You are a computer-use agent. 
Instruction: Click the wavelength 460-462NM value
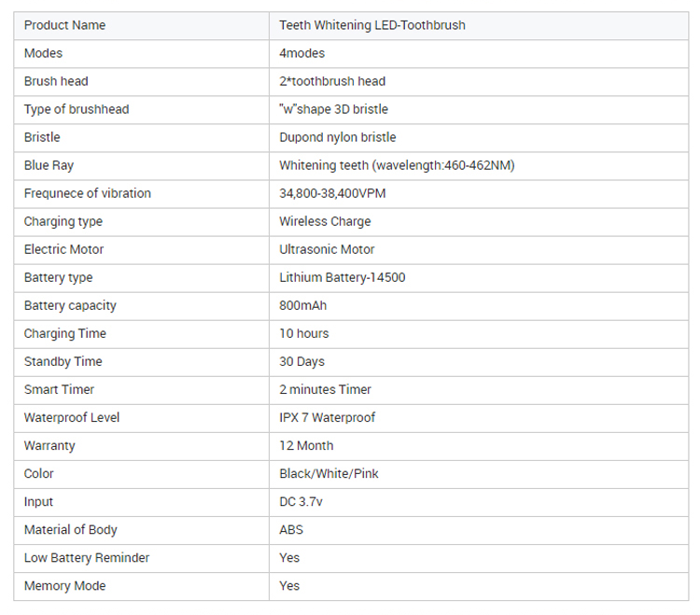397,165
